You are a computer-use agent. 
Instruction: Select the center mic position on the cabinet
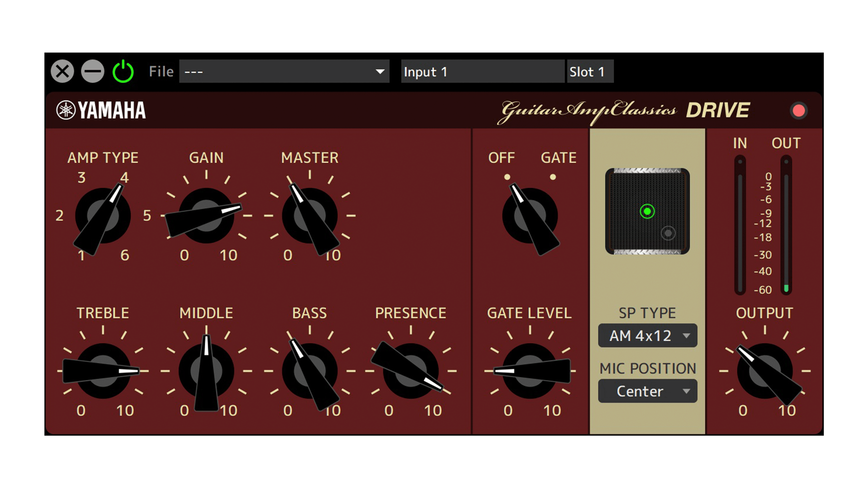tap(646, 211)
